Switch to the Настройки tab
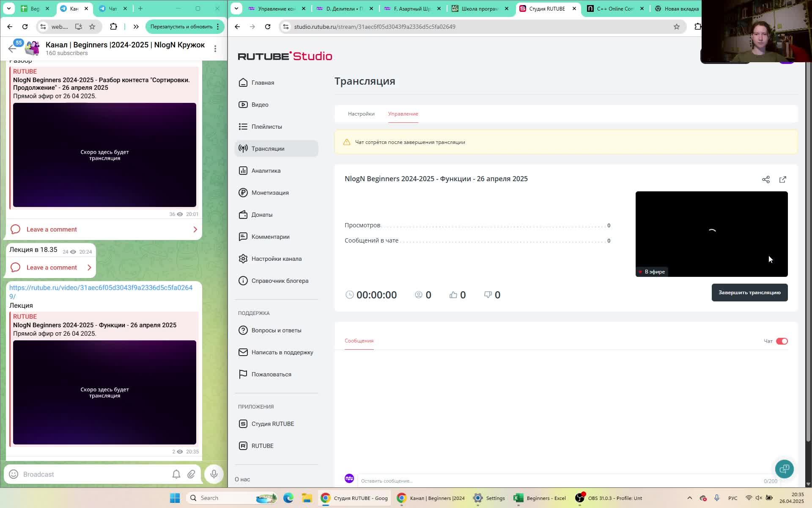The width and height of the screenshot is (812, 508). (361, 114)
